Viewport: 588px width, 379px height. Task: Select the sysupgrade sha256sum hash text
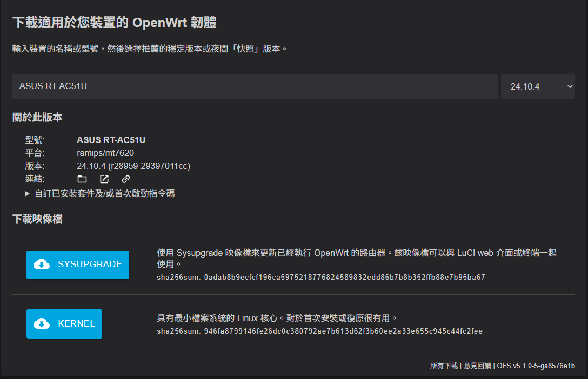(x=344, y=277)
